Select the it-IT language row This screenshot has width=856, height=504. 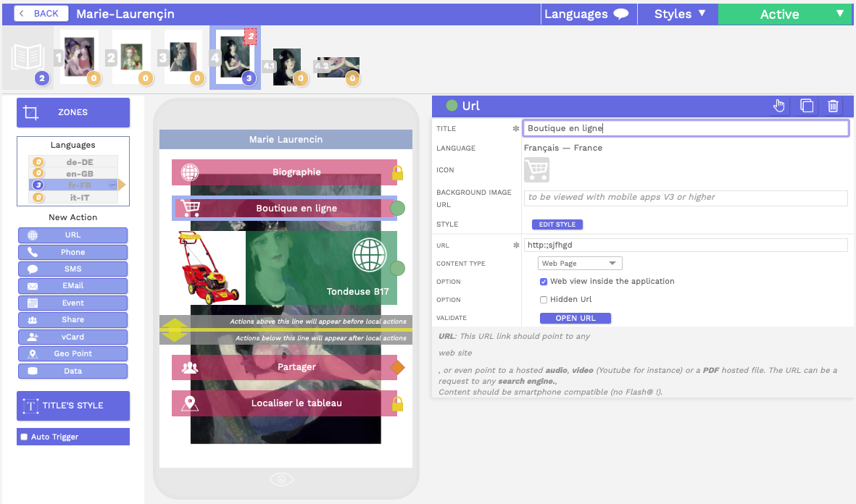[x=73, y=198]
